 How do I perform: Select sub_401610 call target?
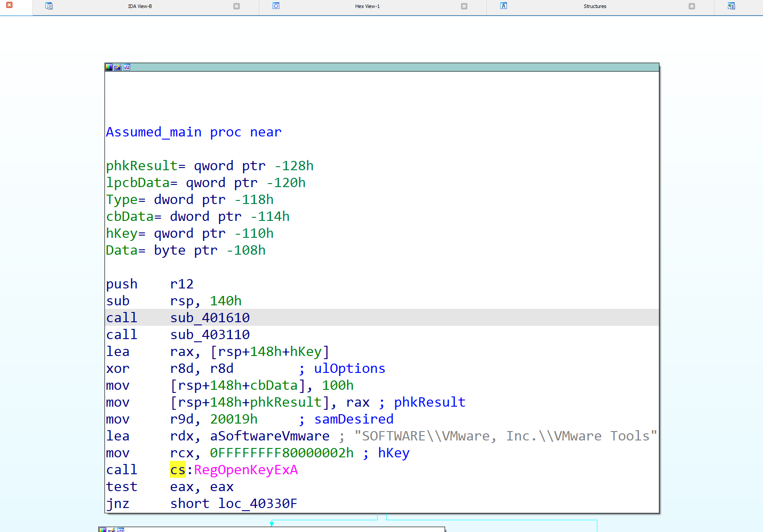pyautogui.click(x=210, y=318)
